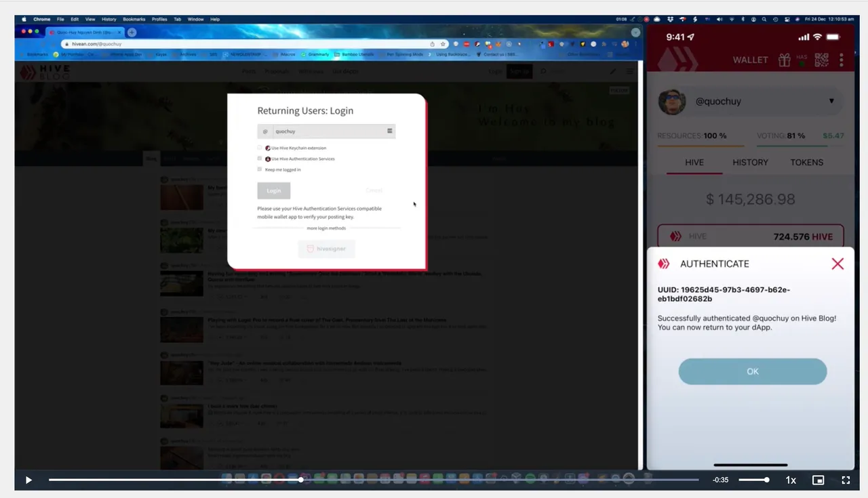The image size is (868, 498).
Task: Click the macOS Bluetooth menu bar icon
Action: (x=743, y=19)
